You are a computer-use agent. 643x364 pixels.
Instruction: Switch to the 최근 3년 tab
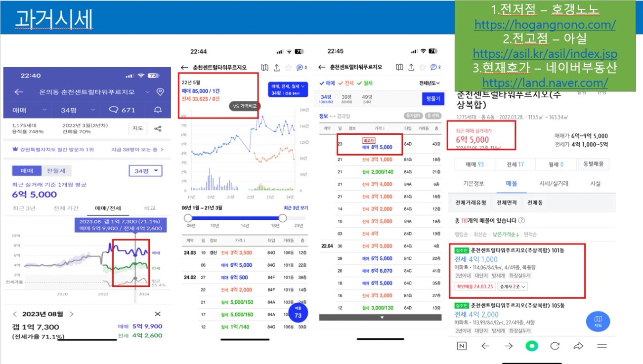coord(24,208)
